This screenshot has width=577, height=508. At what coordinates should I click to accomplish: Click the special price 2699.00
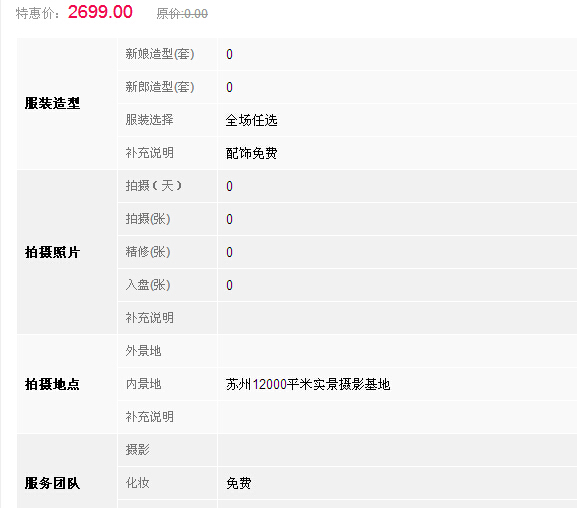(100, 12)
